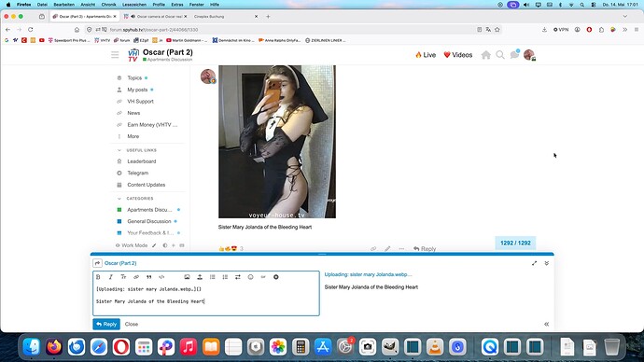Edit the post with pencil icon
This screenshot has width=644, height=362.
coord(387,249)
